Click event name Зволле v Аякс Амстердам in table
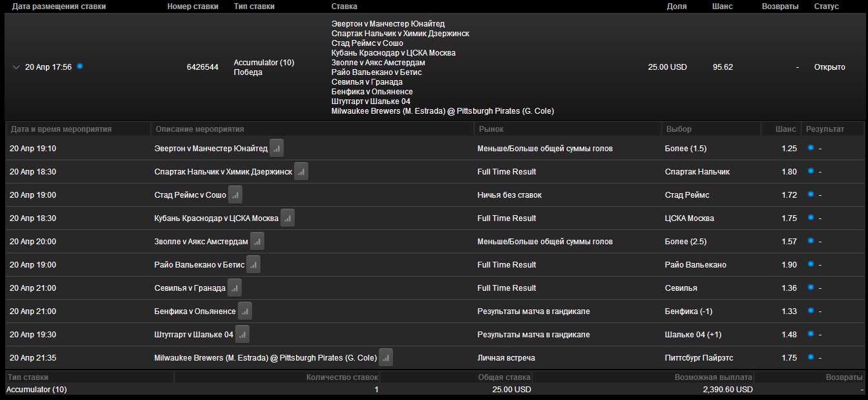 pyautogui.click(x=201, y=242)
